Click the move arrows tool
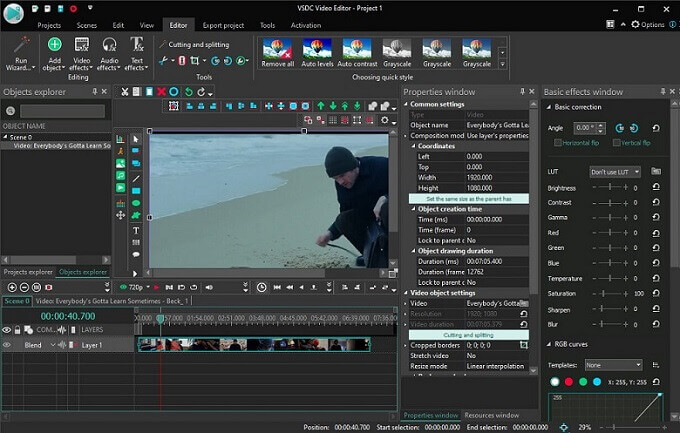 click(121, 215)
